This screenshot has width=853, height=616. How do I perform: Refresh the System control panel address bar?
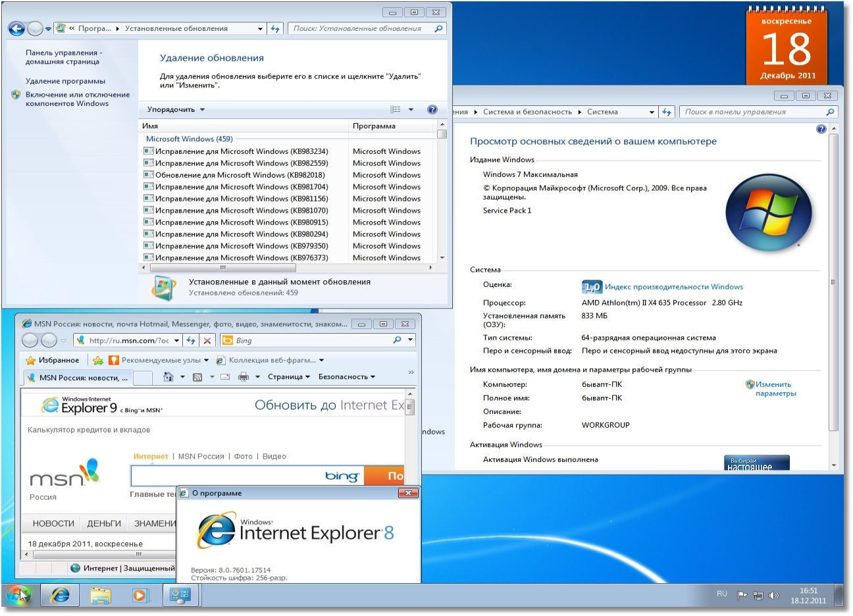[667, 112]
